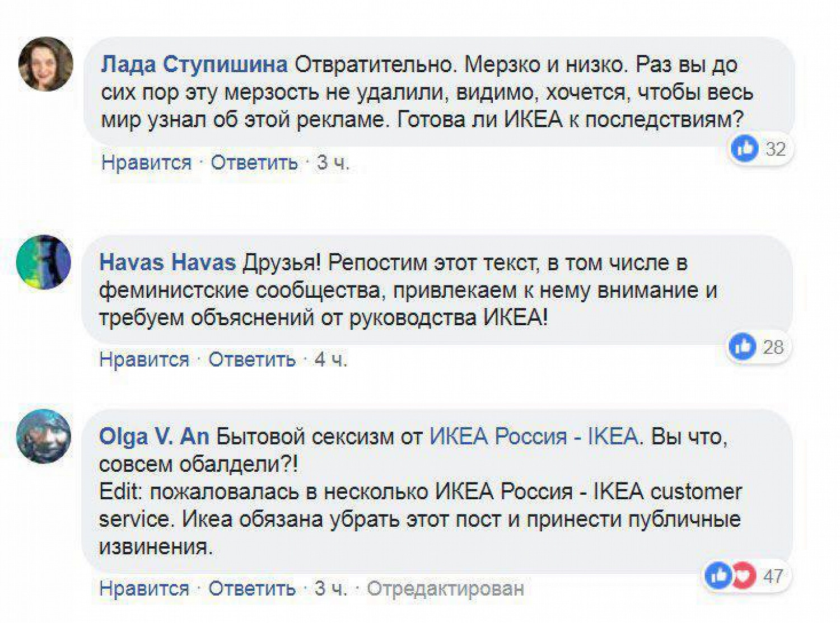The width and height of the screenshot is (840, 623).
Task: Click Ответить under Лада Ступишина's comment
Action: 254,163
